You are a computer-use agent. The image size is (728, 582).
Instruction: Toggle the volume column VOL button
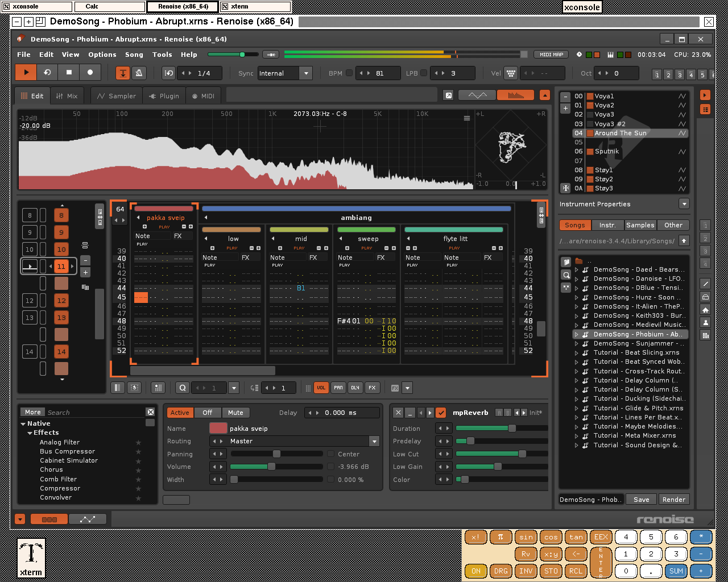click(321, 388)
